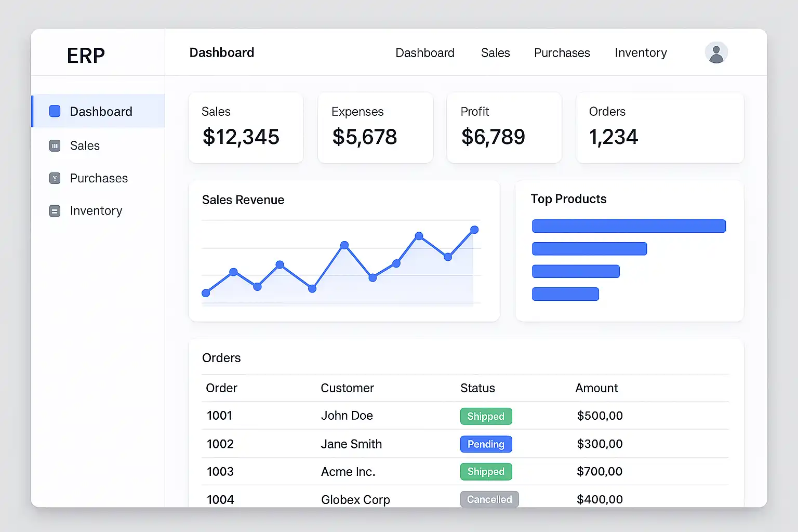This screenshot has width=798, height=532.
Task: Click the Sales icon in sidebar
Action: pos(55,146)
